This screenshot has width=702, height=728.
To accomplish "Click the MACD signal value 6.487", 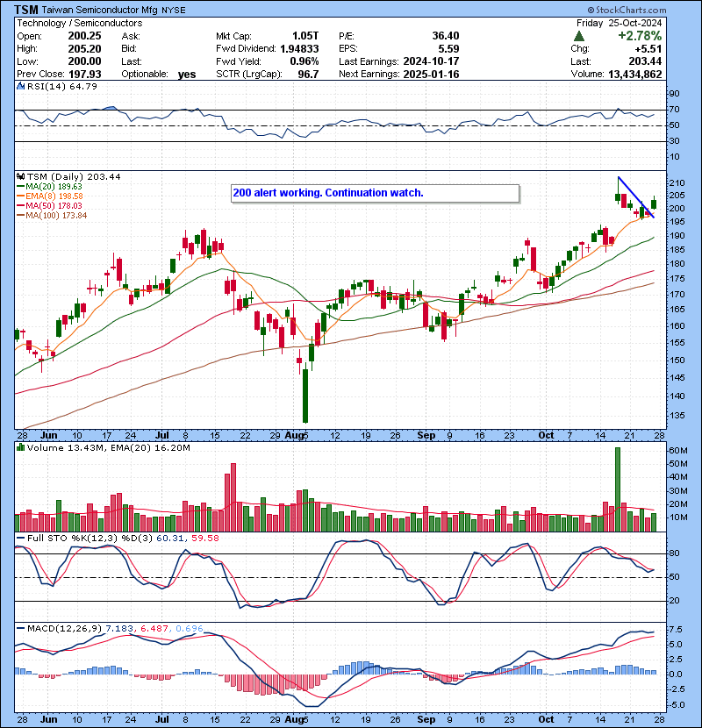I will coord(154,629).
